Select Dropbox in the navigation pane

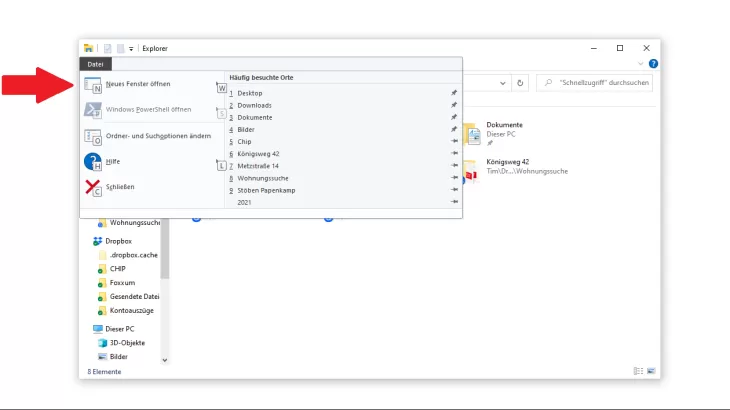point(118,241)
